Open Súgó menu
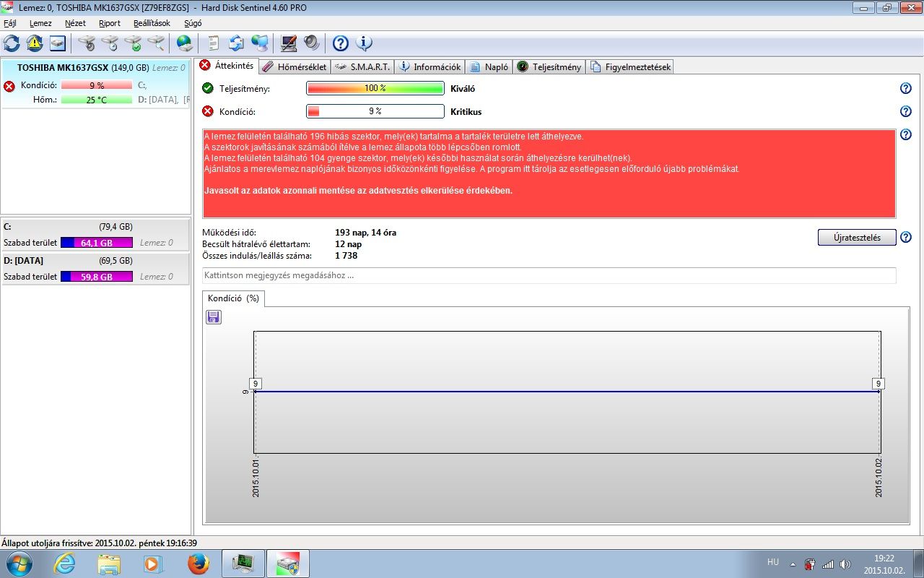This screenshot has height=578, width=924. point(193,23)
